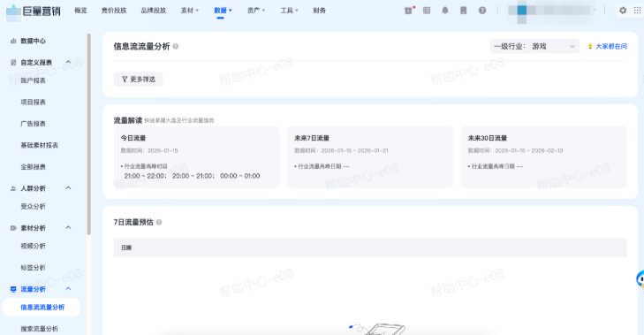Select the 未来7日流量 card

tap(370, 157)
